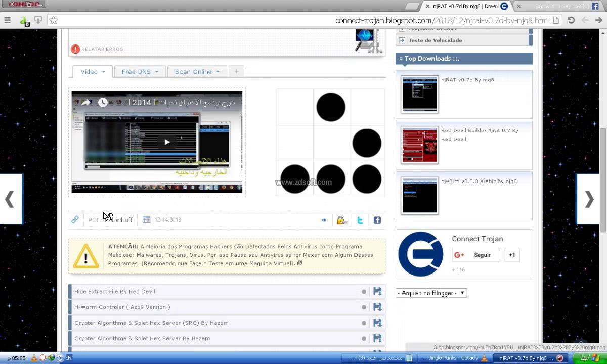
Task: Click the padlock icon in post footer
Action: (341, 220)
